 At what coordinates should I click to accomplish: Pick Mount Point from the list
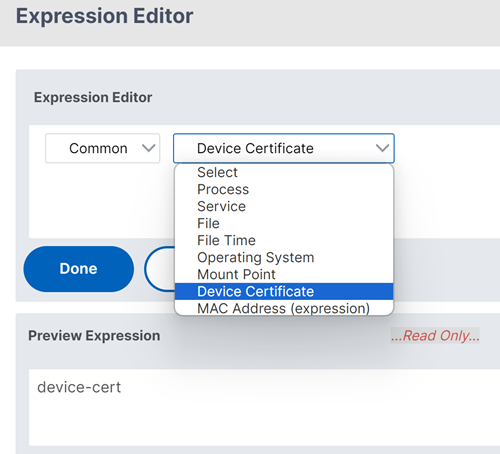click(284, 274)
